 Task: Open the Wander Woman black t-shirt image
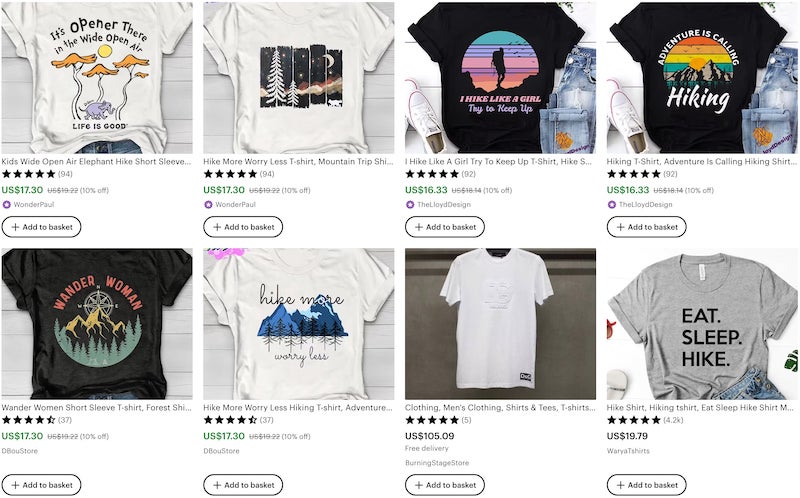(97, 324)
